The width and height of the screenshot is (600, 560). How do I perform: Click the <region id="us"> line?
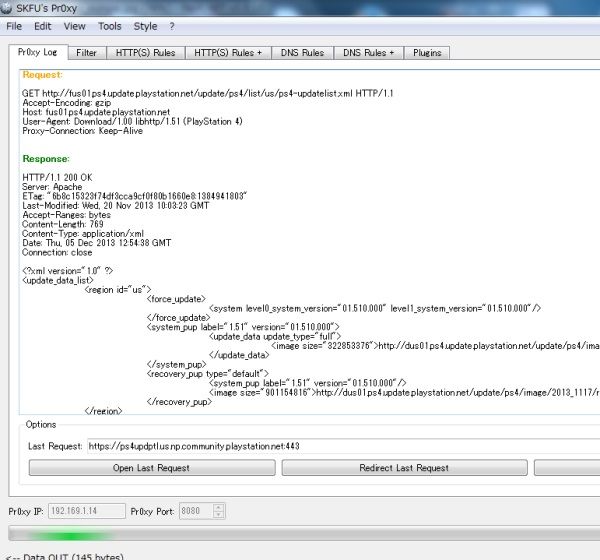pos(118,290)
